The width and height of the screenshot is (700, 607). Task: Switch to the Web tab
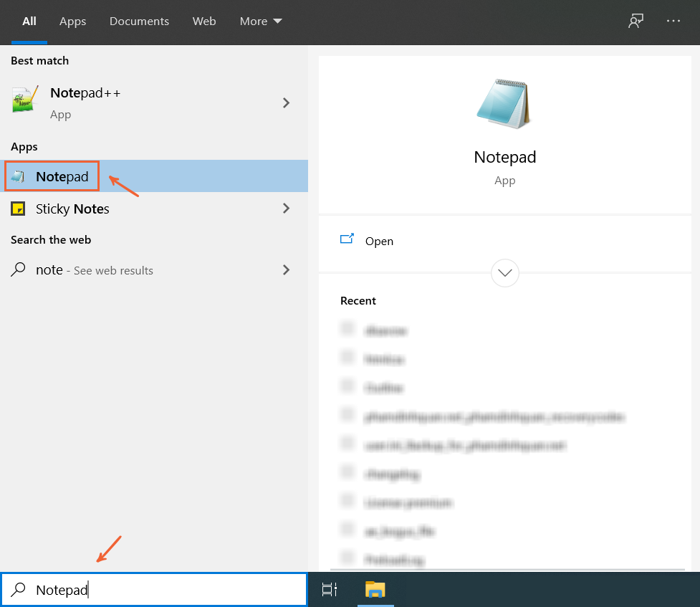[204, 21]
